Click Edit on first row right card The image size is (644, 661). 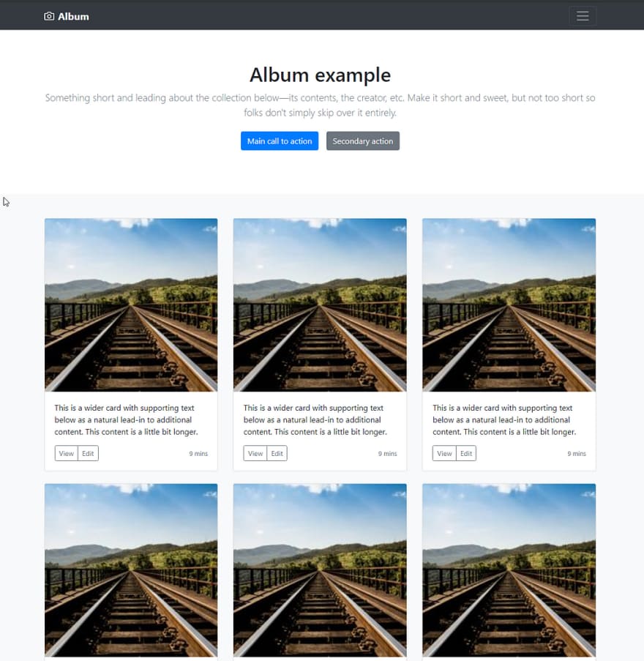pyautogui.click(x=466, y=453)
